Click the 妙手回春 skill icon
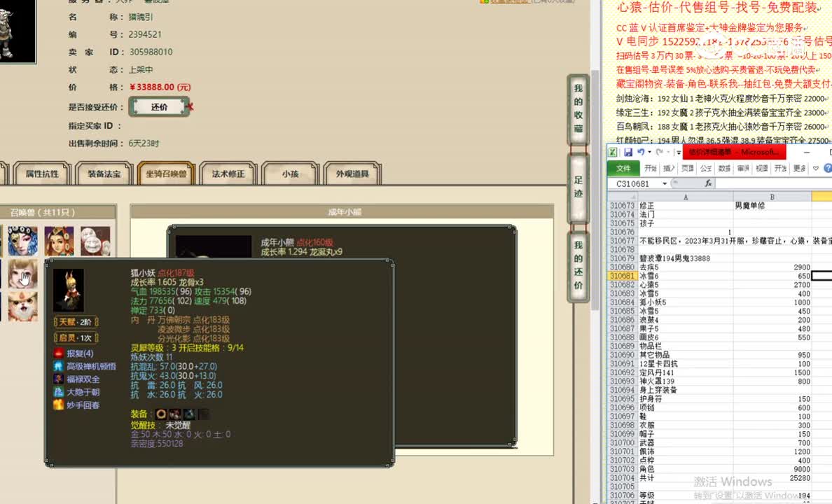The image size is (832, 504). pyautogui.click(x=59, y=405)
